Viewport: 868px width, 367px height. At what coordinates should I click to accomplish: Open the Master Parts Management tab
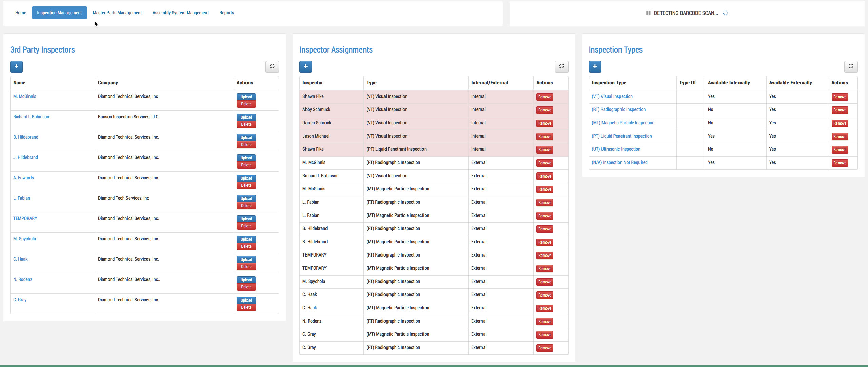pyautogui.click(x=117, y=13)
